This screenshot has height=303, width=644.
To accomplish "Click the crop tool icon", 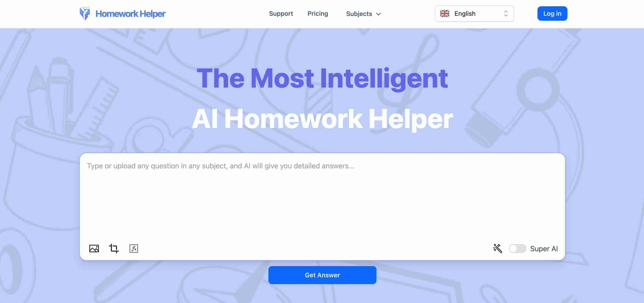I will [x=114, y=248].
